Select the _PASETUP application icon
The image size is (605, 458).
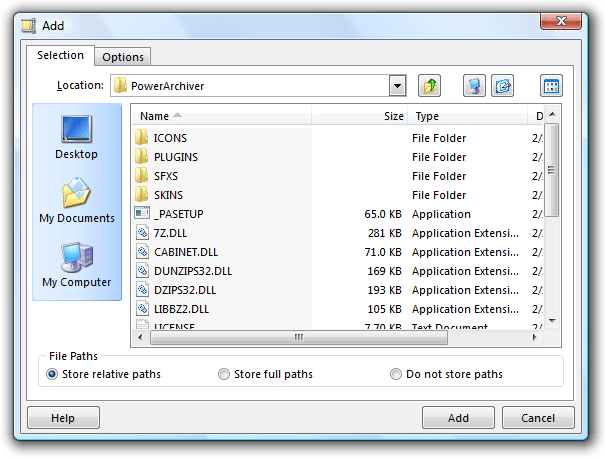point(142,213)
